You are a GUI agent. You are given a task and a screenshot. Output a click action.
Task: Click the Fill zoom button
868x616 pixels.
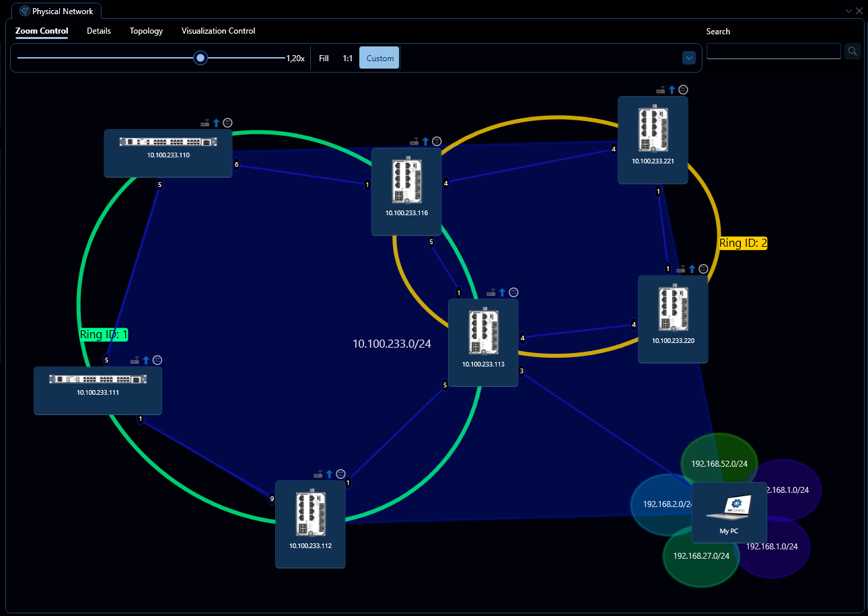tap(324, 58)
